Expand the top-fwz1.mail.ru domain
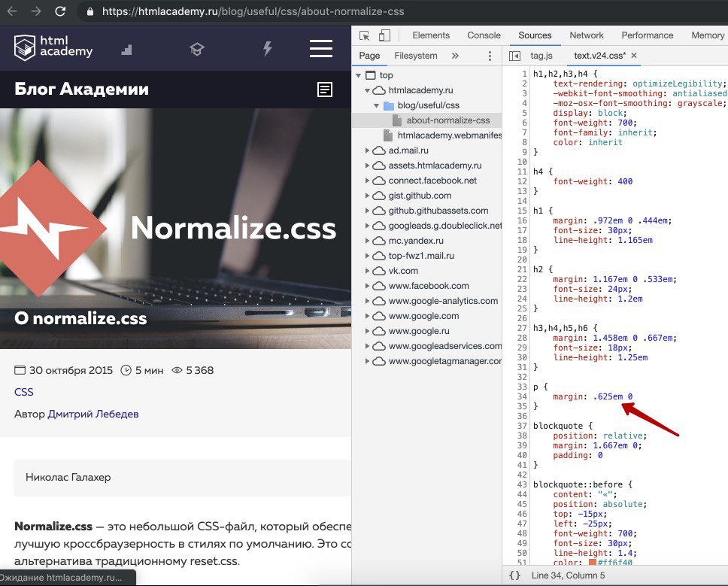Screen dimensions: 728x586 (x=367, y=256)
